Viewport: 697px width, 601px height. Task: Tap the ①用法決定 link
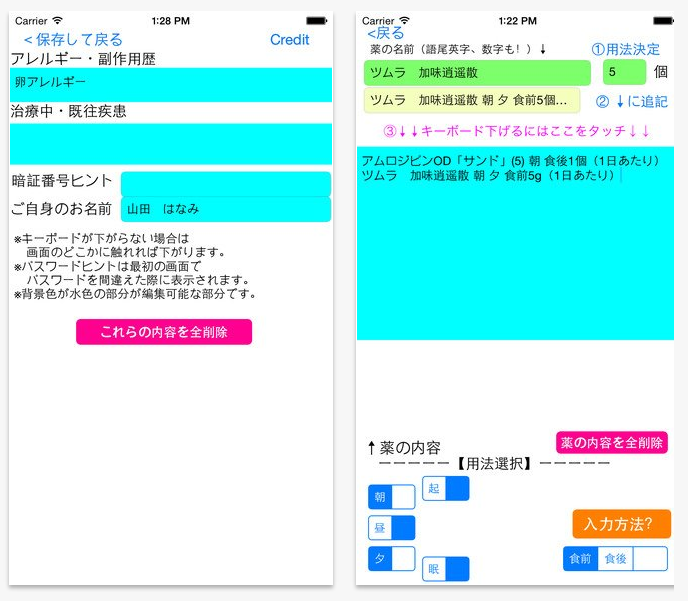[625, 49]
